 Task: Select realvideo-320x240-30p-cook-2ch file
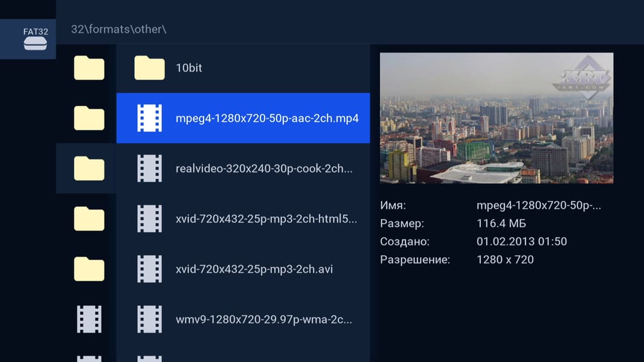pos(243,168)
